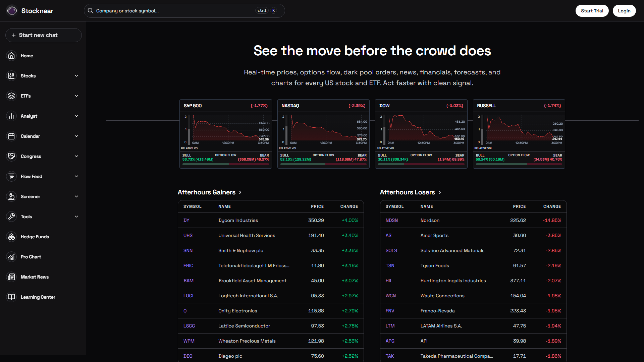Click the Calendar sidebar icon

click(11, 136)
